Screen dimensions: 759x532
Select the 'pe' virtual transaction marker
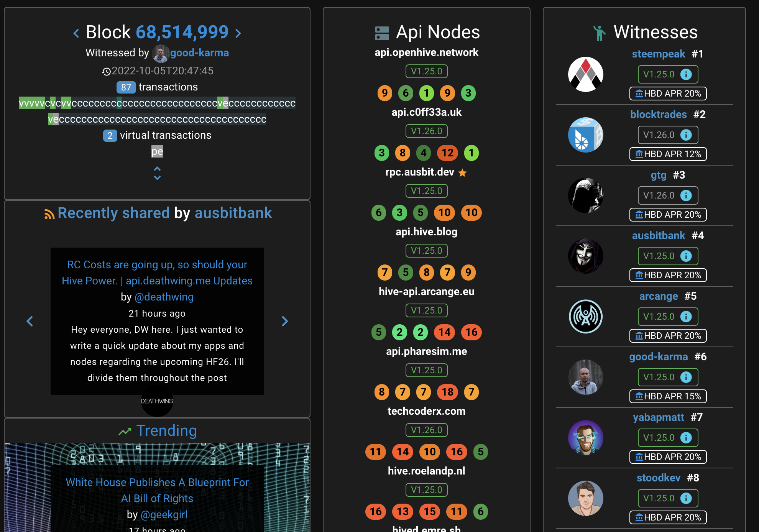pos(157,151)
